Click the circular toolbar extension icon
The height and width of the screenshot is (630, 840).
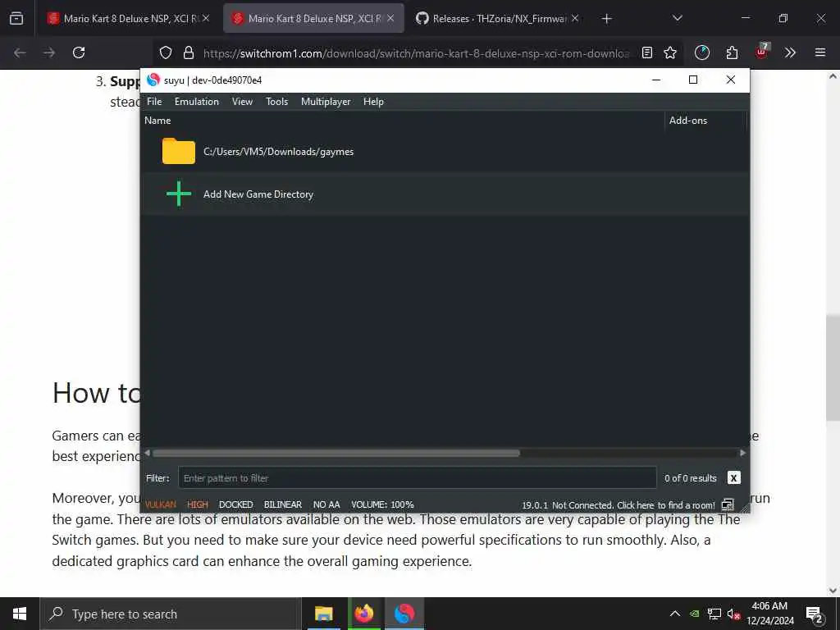click(x=702, y=52)
